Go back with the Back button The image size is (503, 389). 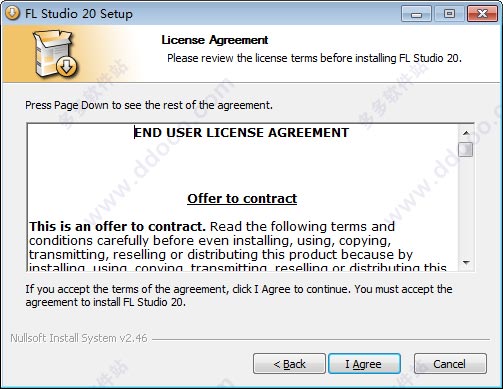coord(289,364)
